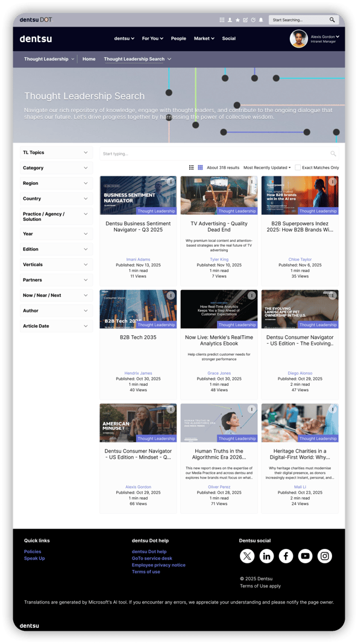This screenshot has height=644, width=358.
Task: Expand Country filter
Action: pyautogui.click(x=57, y=199)
